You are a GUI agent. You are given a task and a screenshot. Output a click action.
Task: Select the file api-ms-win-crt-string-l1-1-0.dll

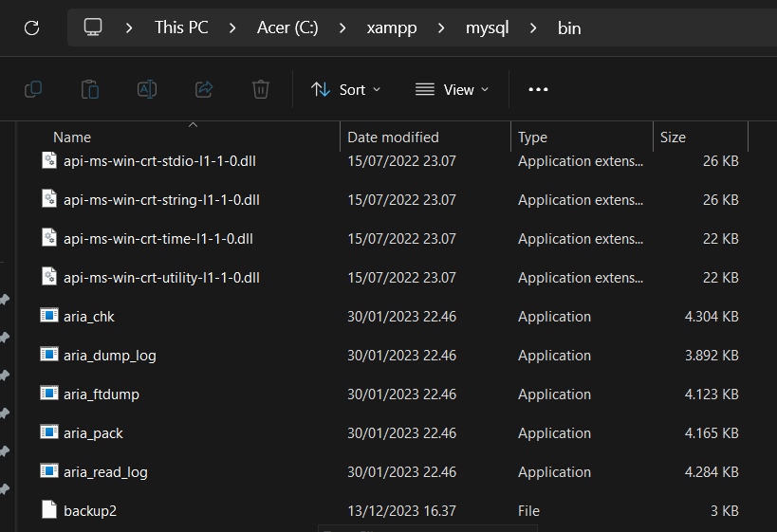pos(161,200)
